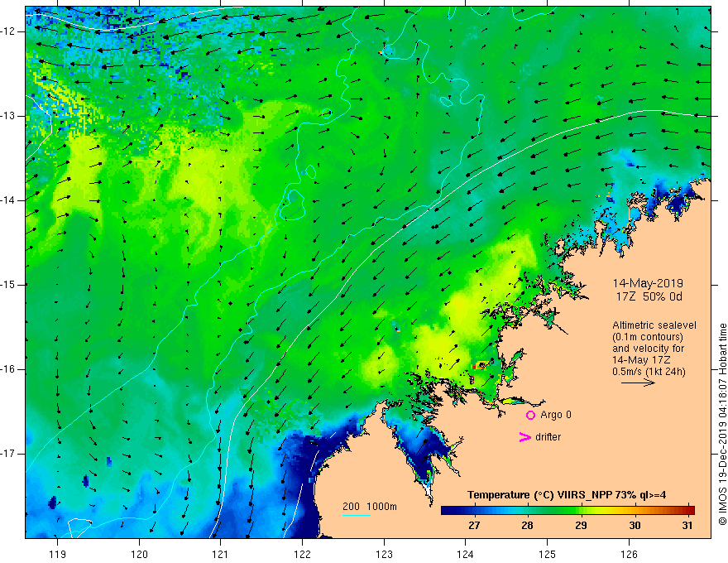Click the 'Altimetric sealevel' caption line

click(x=654, y=325)
